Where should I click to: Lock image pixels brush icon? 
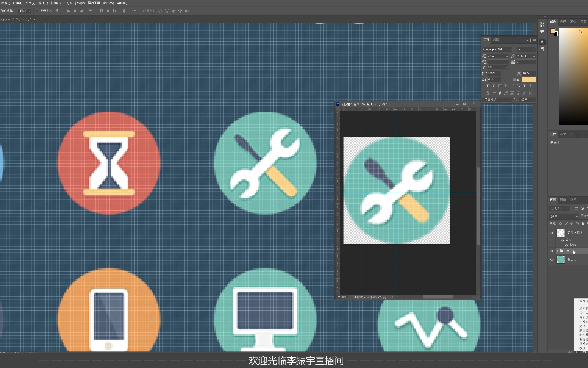click(566, 223)
